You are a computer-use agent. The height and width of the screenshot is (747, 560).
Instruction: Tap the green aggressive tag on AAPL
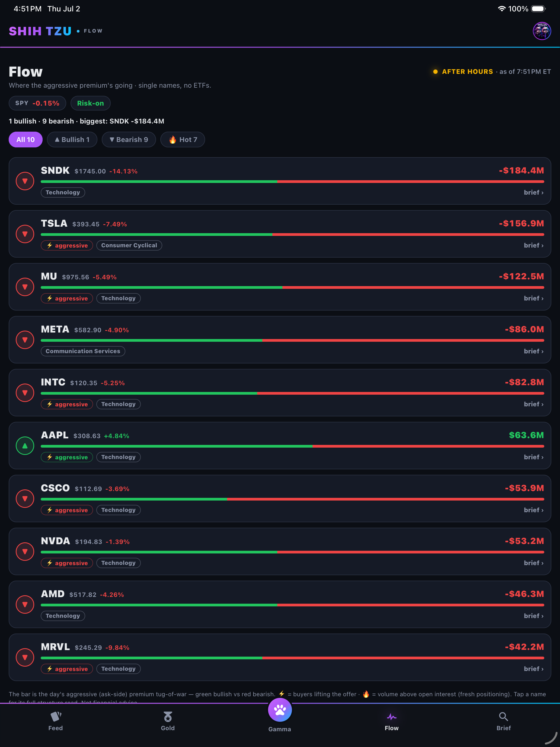click(67, 457)
